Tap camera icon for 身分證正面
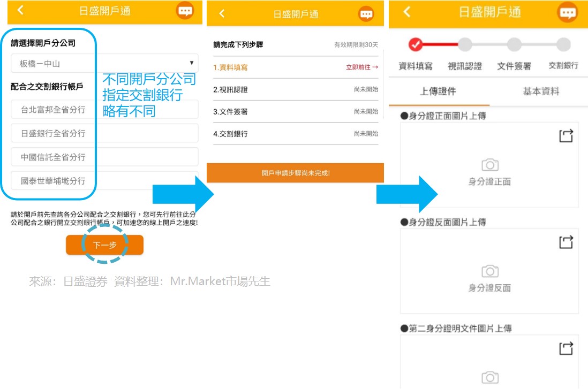 (x=490, y=164)
